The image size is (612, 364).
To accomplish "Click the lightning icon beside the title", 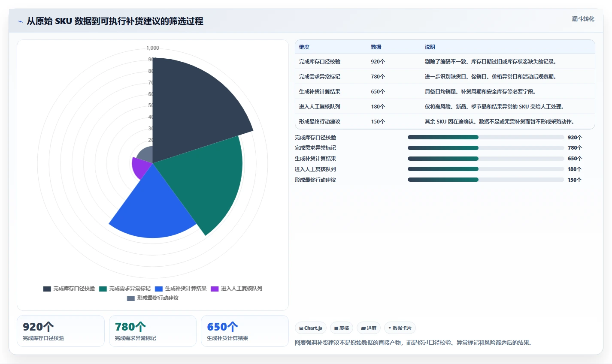I will coord(20,21).
